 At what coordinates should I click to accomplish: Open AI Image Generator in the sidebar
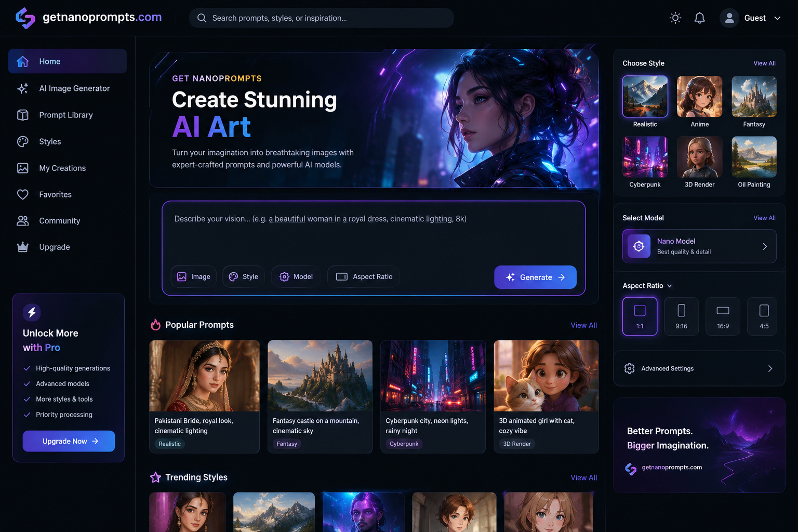click(68, 88)
